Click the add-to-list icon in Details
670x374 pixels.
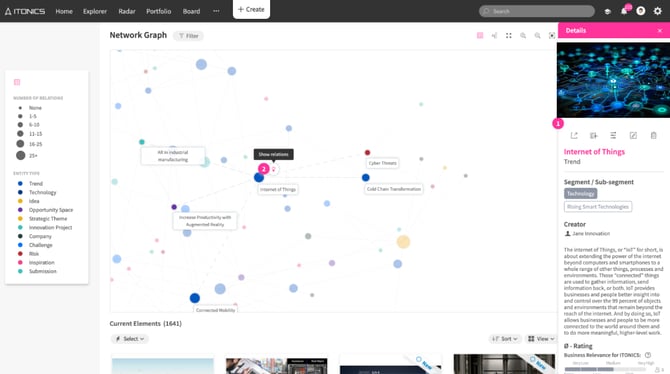pyautogui.click(x=594, y=135)
